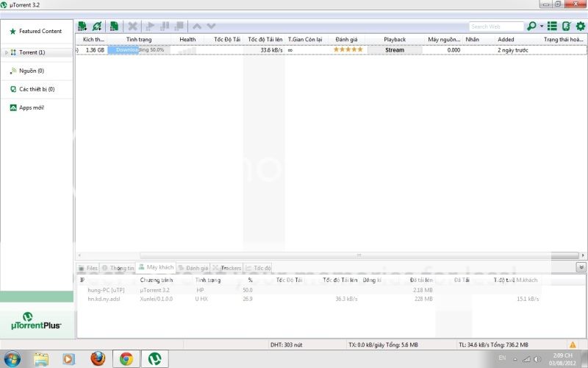Viewport: 588px width, 368px height.
Task: Open the Windows Start button
Action: click(x=11, y=359)
